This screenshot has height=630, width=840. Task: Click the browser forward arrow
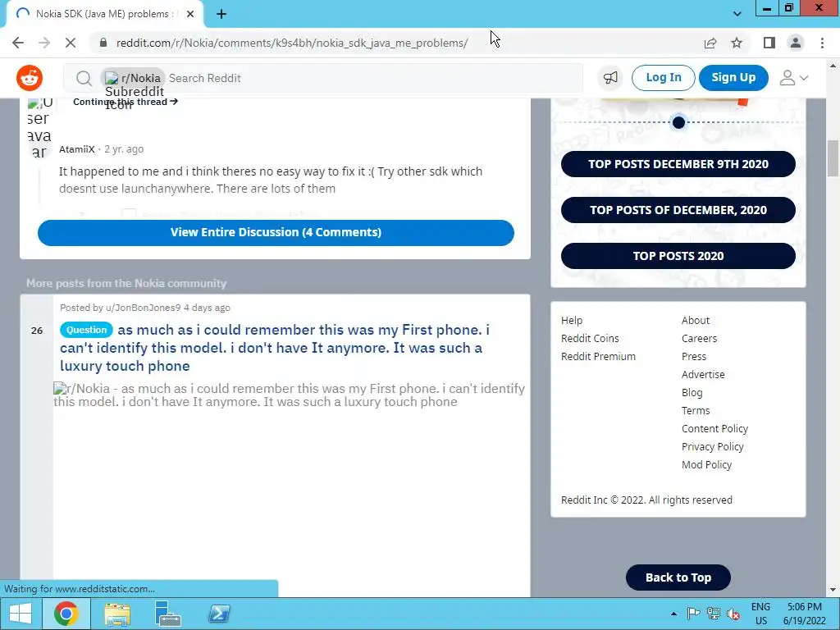pos(44,43)
